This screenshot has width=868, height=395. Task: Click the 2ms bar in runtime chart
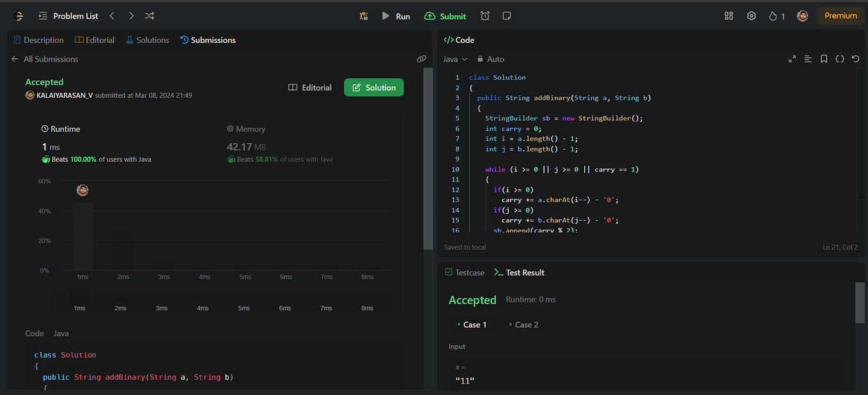[123, 249]
